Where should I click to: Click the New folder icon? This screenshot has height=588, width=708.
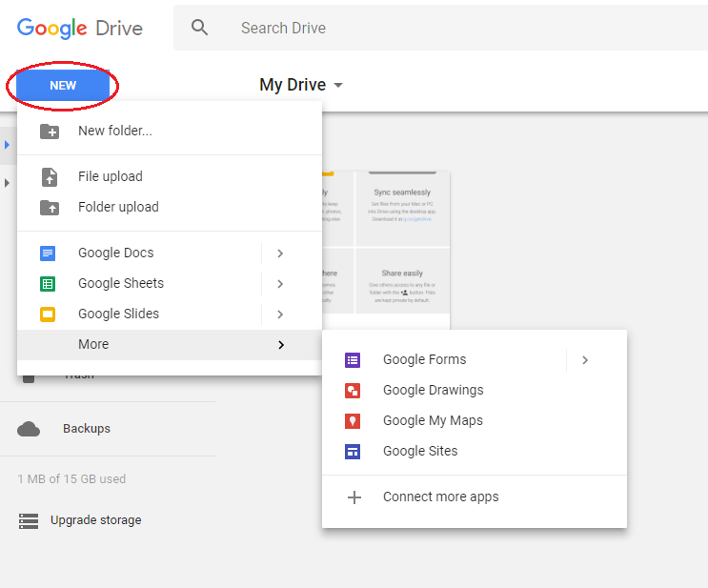click(x=50, y=132)
